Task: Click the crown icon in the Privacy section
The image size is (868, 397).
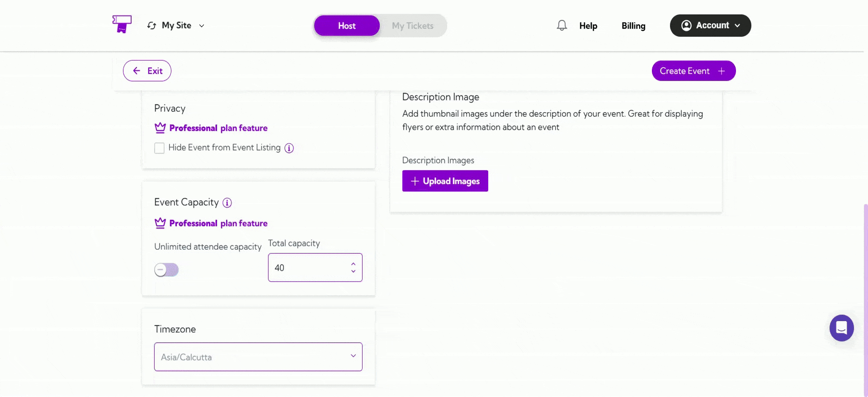Action: click(160, 128)
